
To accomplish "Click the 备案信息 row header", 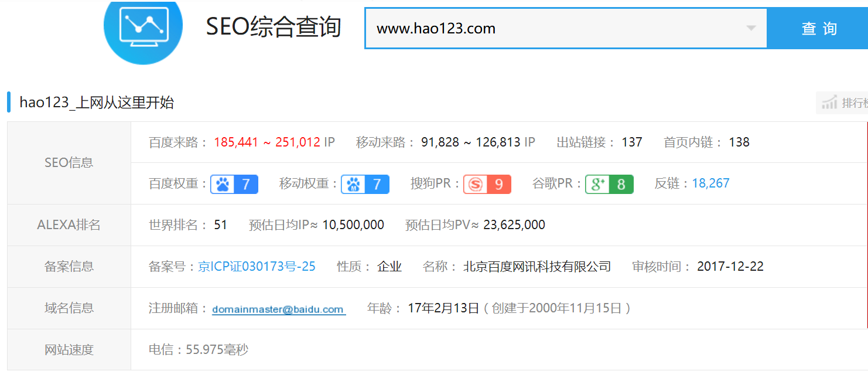I will pos(69,267).
